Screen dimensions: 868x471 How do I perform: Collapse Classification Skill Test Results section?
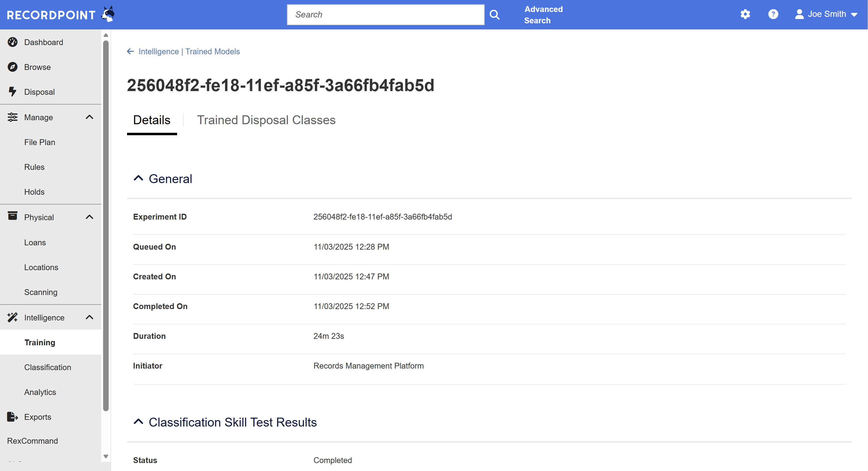click(x=138, y=422)
